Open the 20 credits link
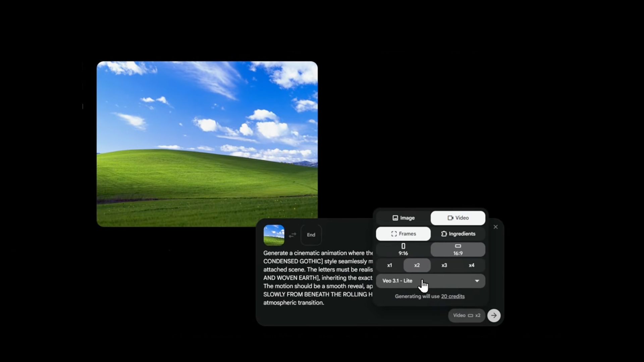Screen dimensions: 644x362 (452, 296)
